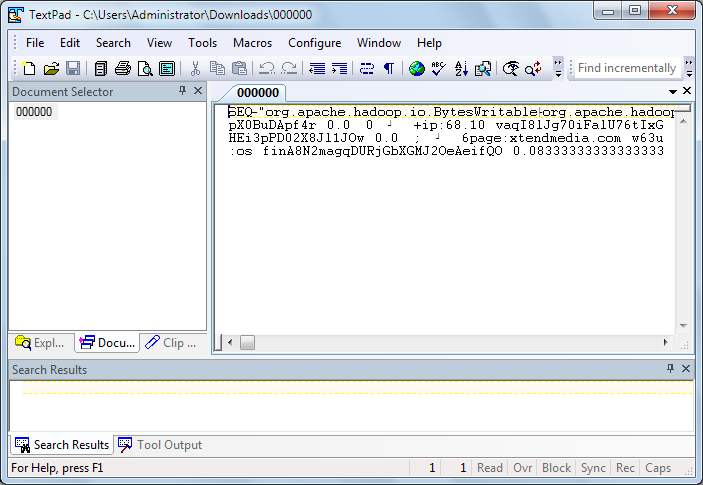
Task: Switch to the Clip Library tab
Action: tap(172, 343)
